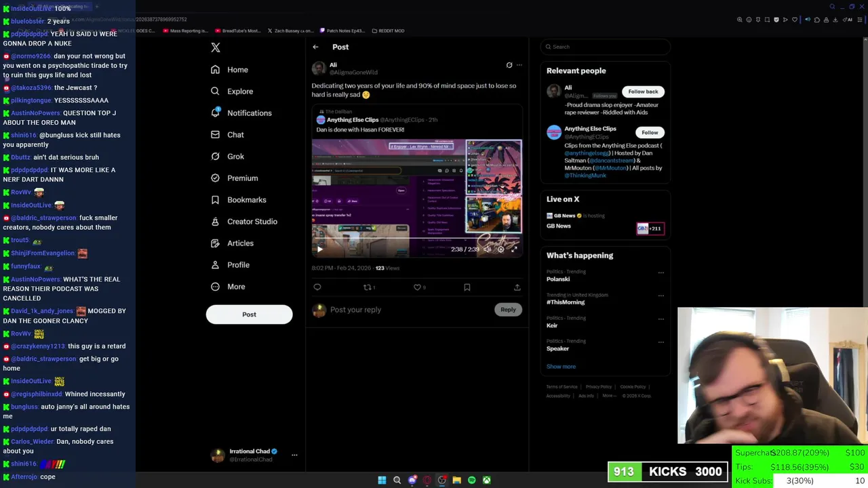Click the share icon under post
868x488 pixels.
[517, 287]
